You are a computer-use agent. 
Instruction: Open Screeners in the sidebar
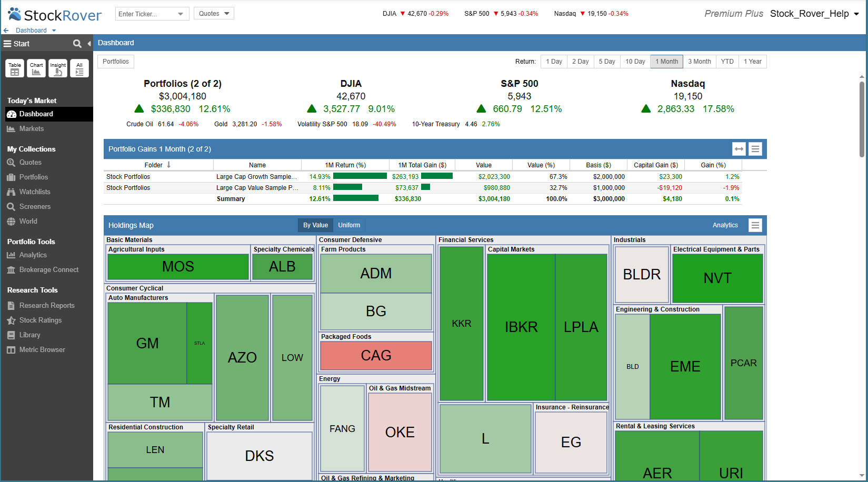(35, 207)
